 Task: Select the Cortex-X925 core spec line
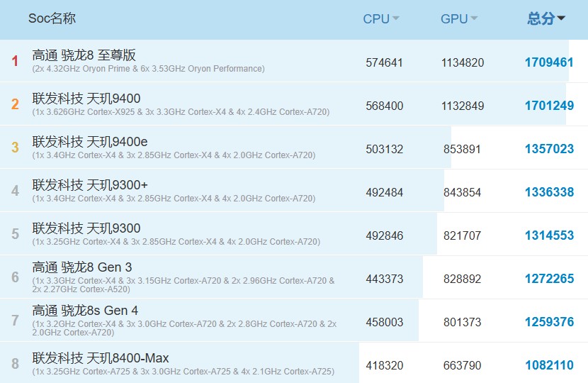[181, 112]
